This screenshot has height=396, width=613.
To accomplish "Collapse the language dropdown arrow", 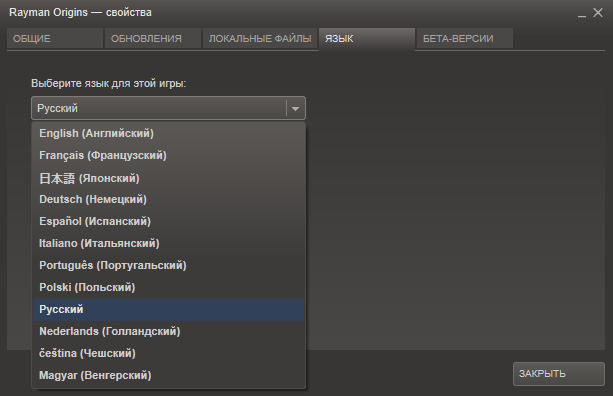I will click(296, 108).
